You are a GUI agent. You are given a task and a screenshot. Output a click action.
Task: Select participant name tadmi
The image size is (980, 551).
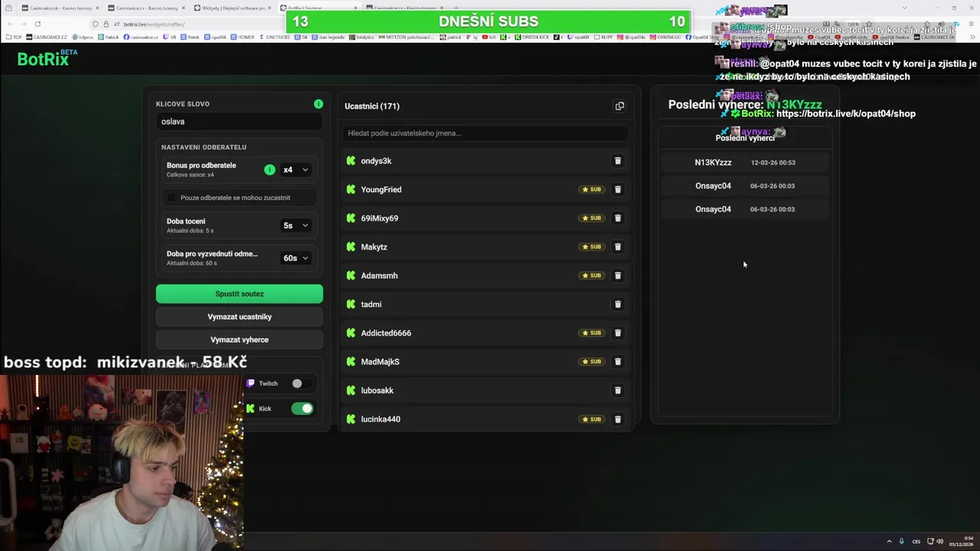371,305
